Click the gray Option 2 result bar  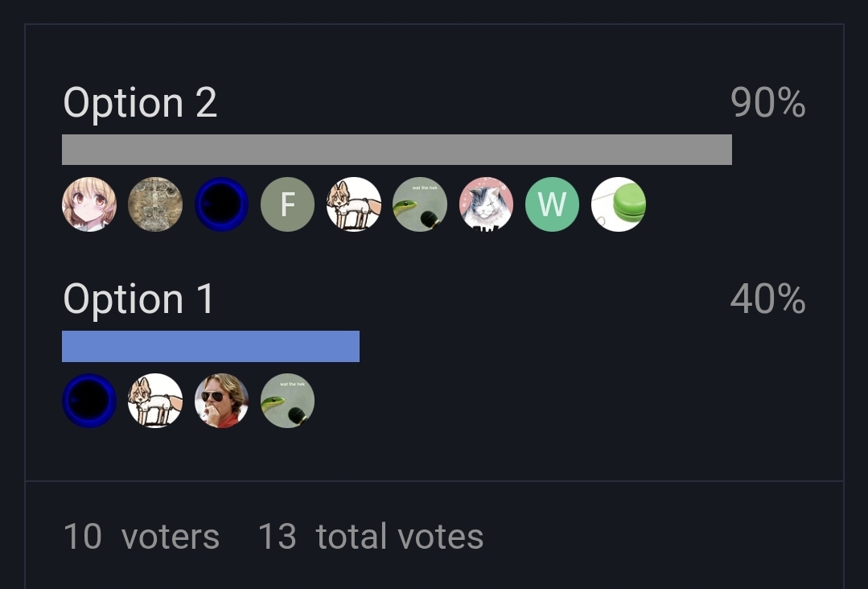397,150
